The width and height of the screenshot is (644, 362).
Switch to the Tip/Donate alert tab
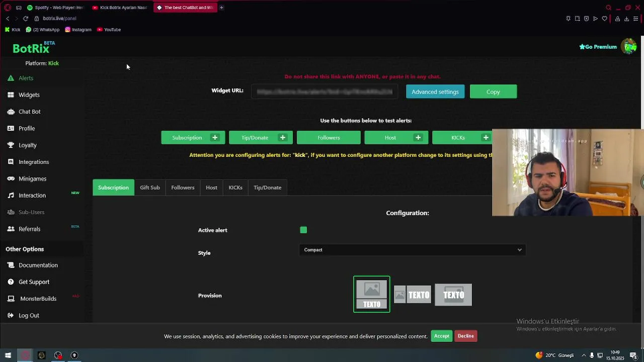click(x=268, y=188)
